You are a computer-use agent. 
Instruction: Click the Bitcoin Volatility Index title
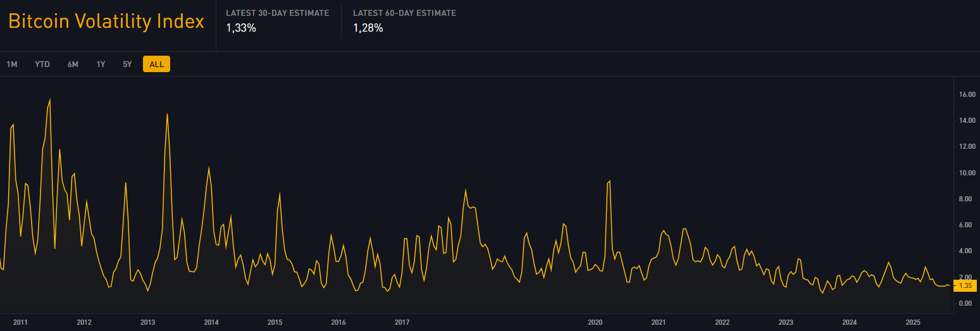106,22
